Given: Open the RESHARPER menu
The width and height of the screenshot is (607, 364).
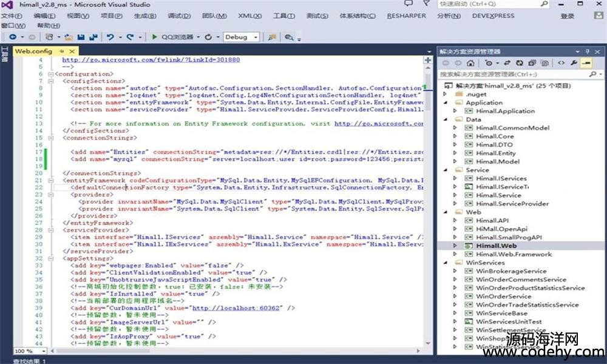Looking at the screenshot, I should [x=407, y=16].
